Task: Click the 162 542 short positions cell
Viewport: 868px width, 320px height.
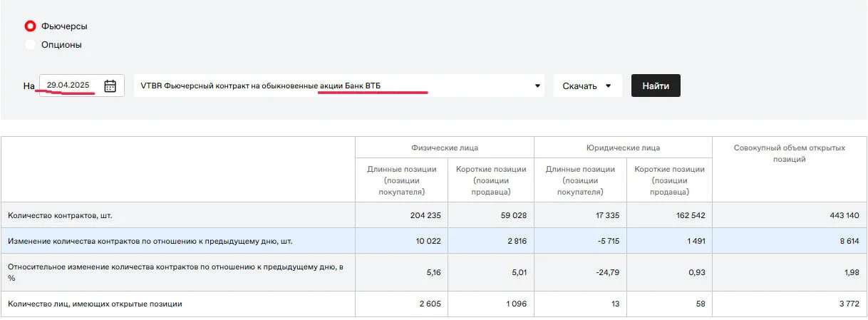Action: point(669,215)
